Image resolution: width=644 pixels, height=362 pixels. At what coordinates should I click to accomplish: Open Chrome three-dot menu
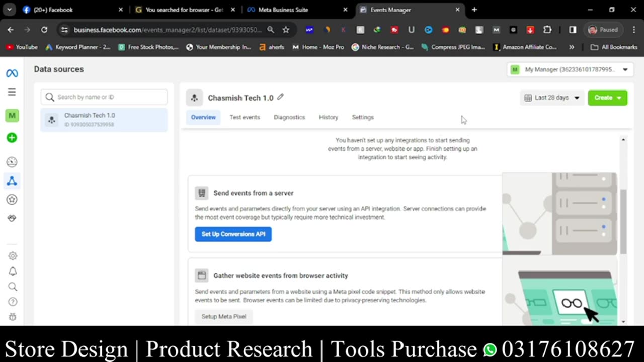click(633, 30)
